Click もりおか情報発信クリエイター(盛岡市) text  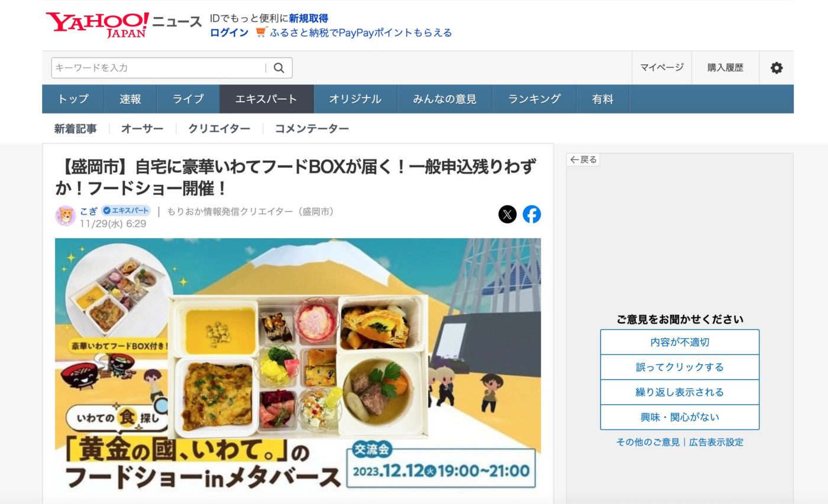point(252,211)
